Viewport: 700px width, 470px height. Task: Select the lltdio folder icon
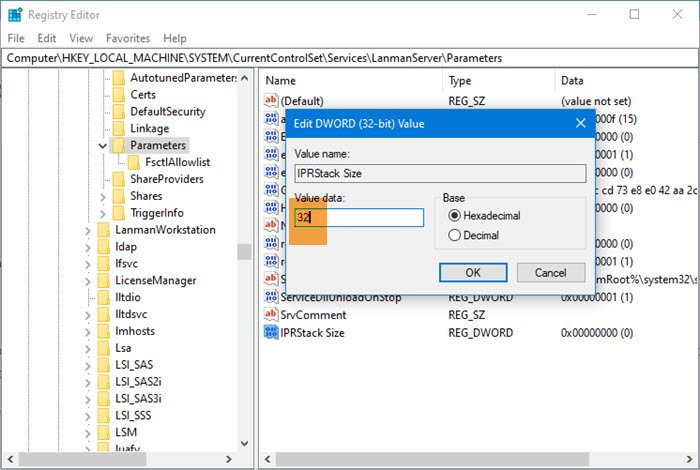(x=104, y=297)
